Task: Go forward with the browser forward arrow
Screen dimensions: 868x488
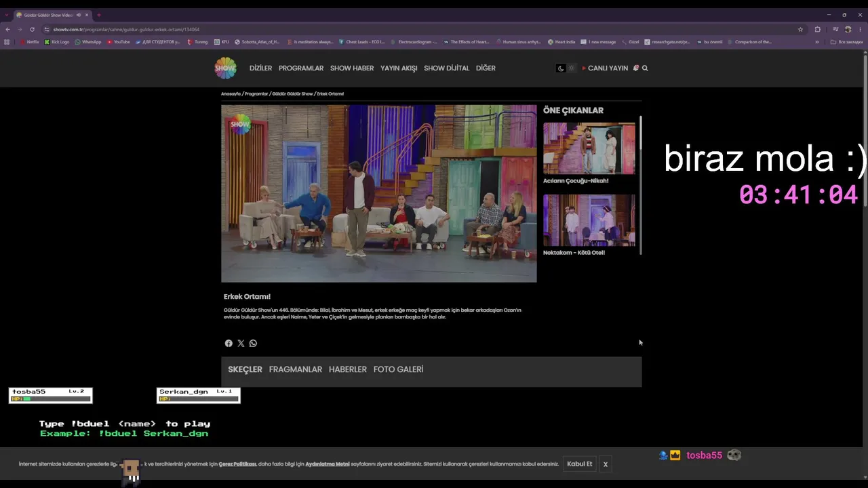Action: pyautogui.click(x=20, y=29)
